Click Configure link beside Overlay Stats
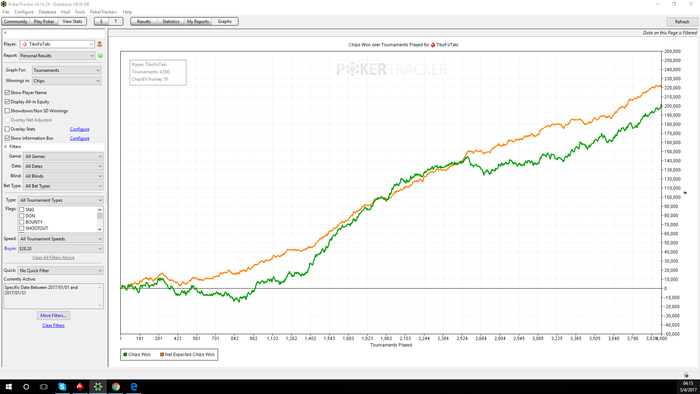Viewport: 700px width, 394px height. [79, 129]
